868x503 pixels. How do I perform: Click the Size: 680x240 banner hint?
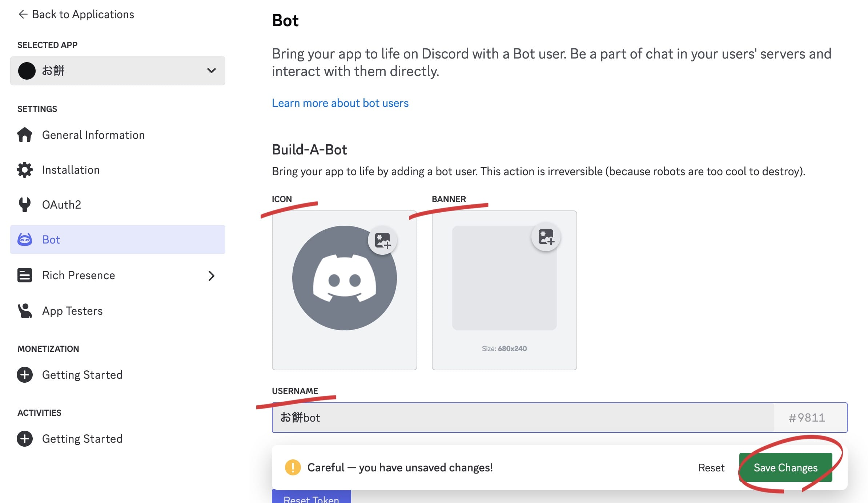504,349
